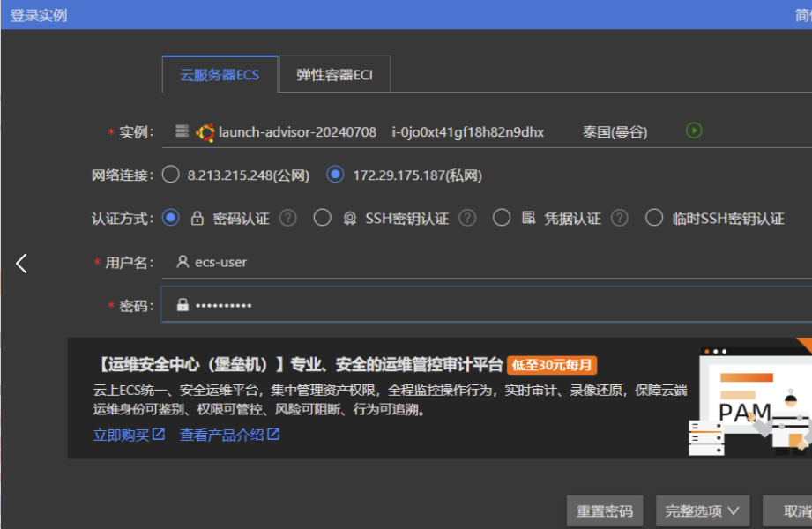Choose SSH密钥认证 authentication option
This screenshot has width=812, height=529.
click(x=323, y=218)
